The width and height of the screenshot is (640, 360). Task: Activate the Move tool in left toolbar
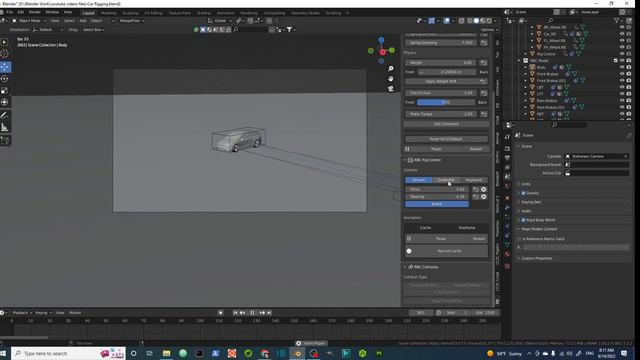point(5,67)
